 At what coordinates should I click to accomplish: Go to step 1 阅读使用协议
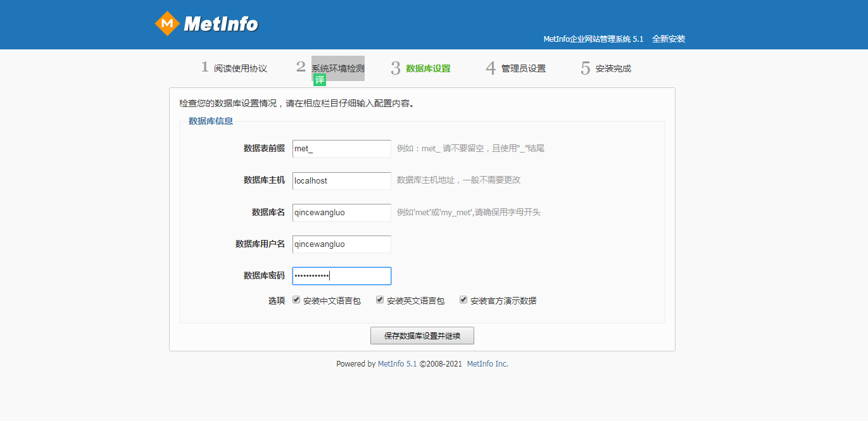[x=234, y=68]
